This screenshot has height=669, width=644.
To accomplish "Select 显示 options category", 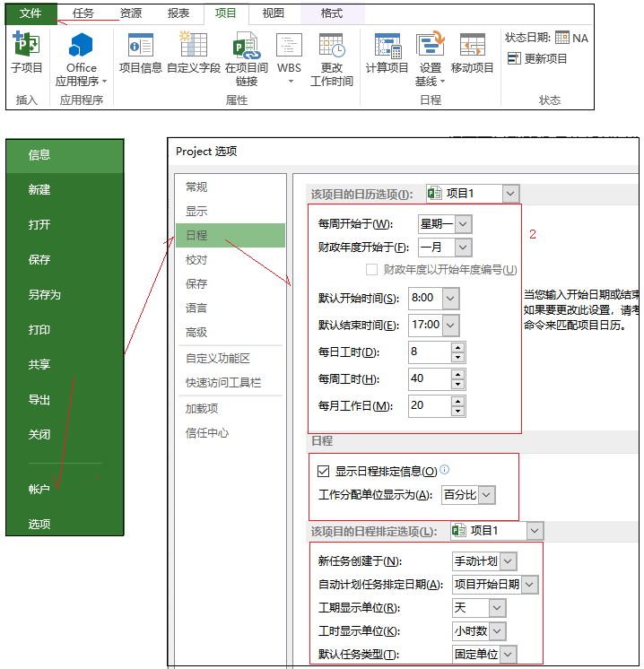I will [x=231, y=212].
